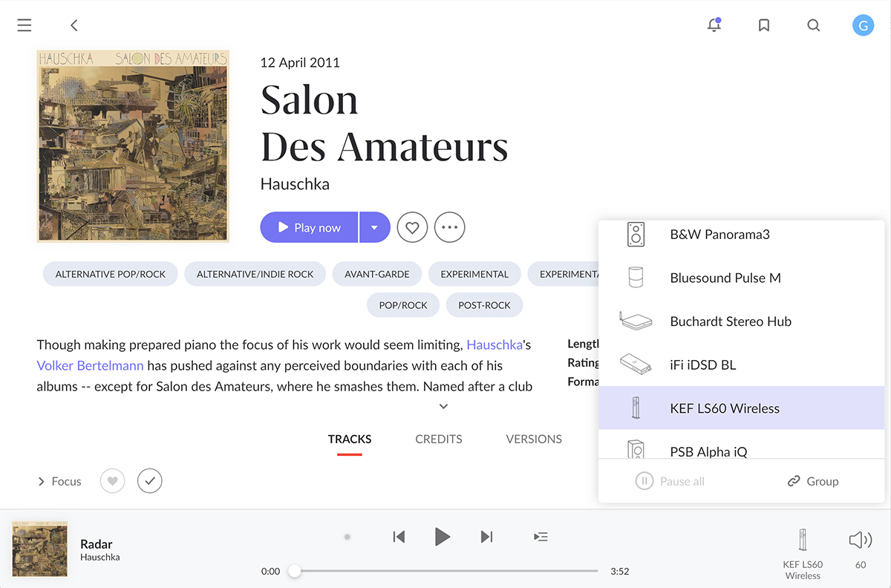Select PSB Alpha iQ zone
Screen dimensions: 891x588
click(741, 444)
